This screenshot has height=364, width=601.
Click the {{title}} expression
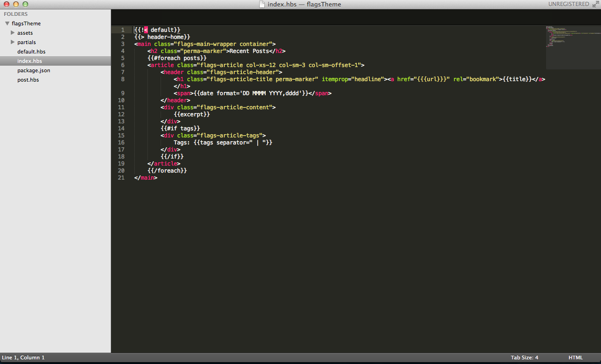point(516,79)
